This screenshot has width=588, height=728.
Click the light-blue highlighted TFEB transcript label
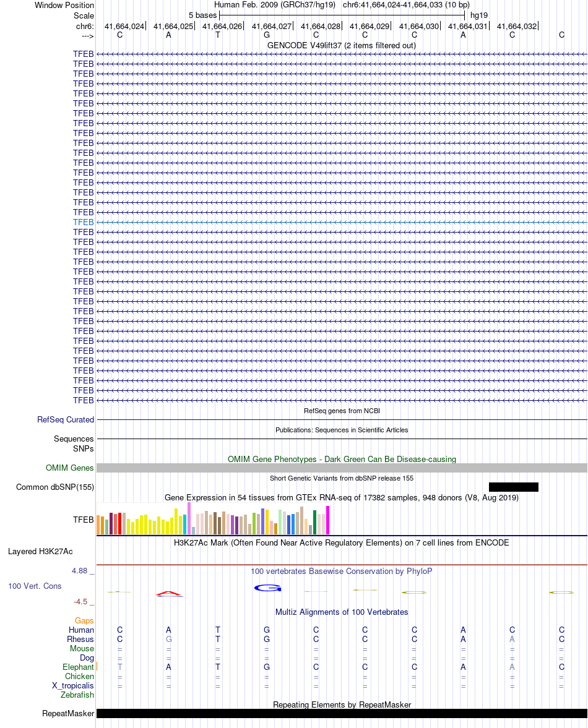coord(83,222)
